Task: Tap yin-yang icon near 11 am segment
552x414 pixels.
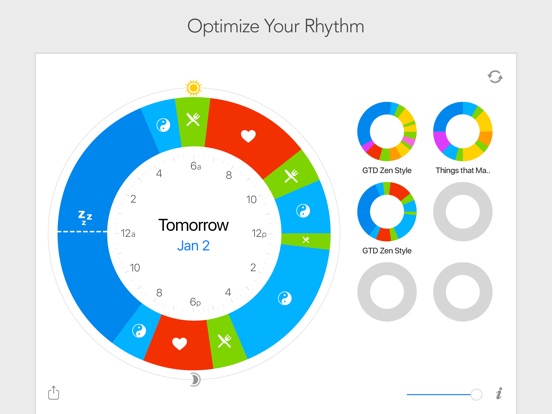Action: [303, 211]
